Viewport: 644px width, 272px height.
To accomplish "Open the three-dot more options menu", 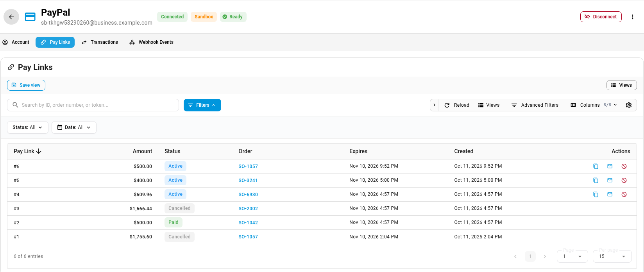I will tap(632, 17).
